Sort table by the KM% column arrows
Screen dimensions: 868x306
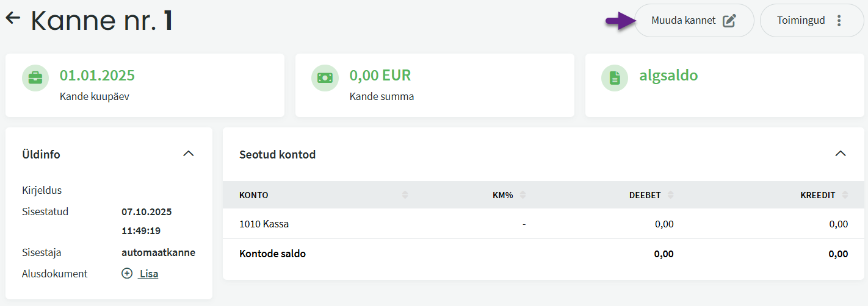point(523,195)
